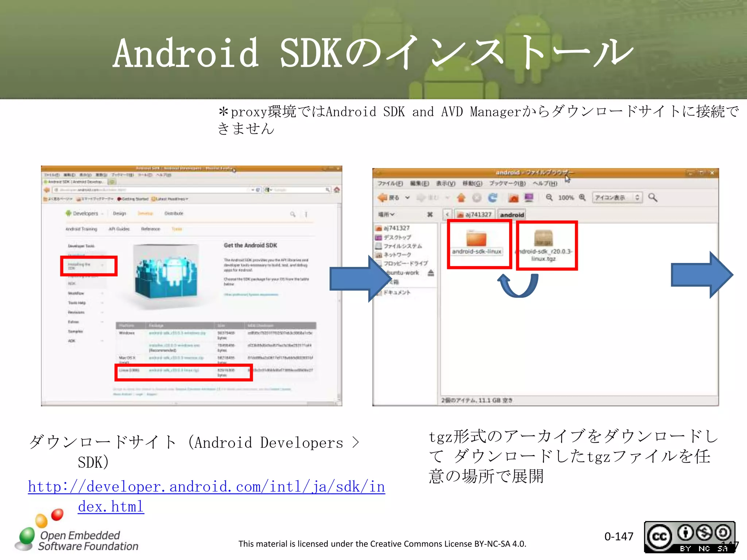This screenshot has width=747, height=560.
Task: Select aj741327 in the places sidebar
Action: [x=392, y=228]
